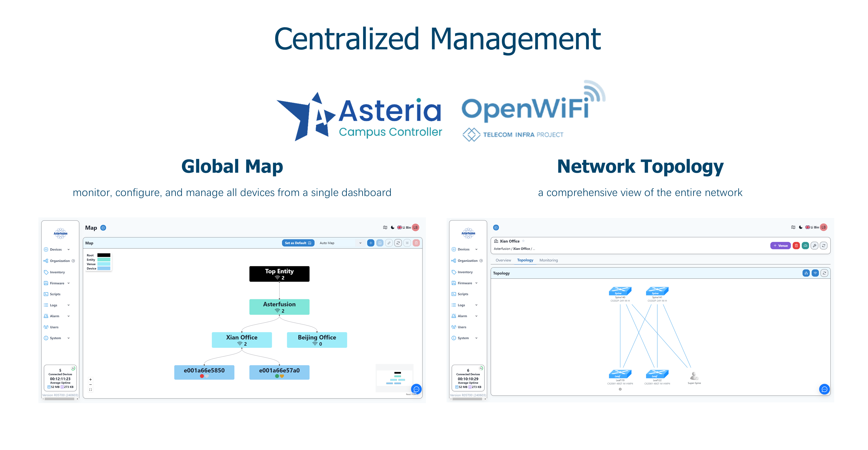Toggle dark mode moon on Map screen
Screen dimensions: 868x450
tap(393, 227)
